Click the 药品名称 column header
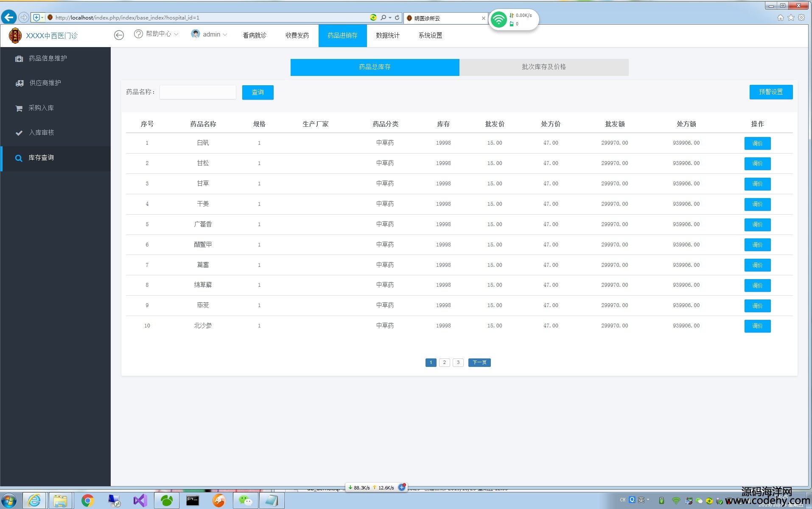 203,124
